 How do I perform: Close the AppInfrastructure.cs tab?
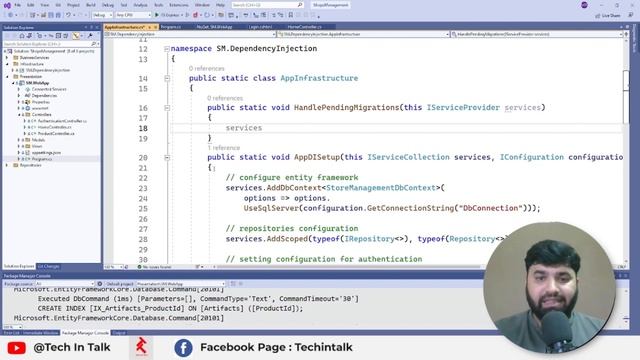[x=156, y=27]
